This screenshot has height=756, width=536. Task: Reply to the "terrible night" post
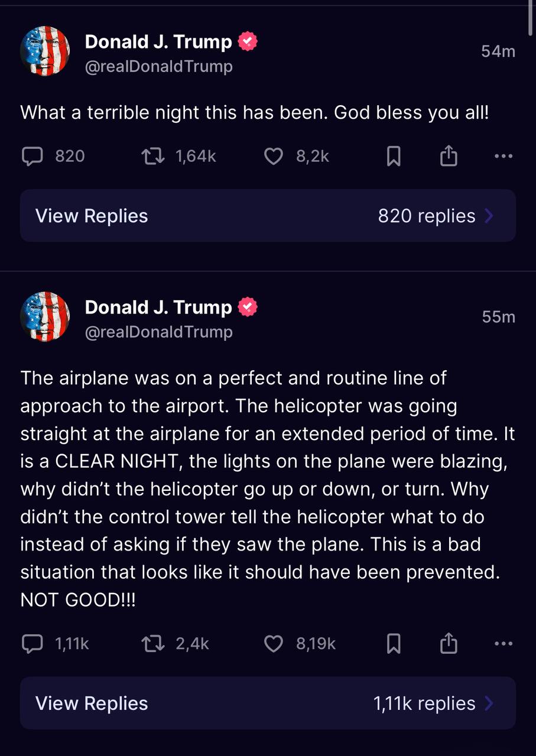coord(33,156)
